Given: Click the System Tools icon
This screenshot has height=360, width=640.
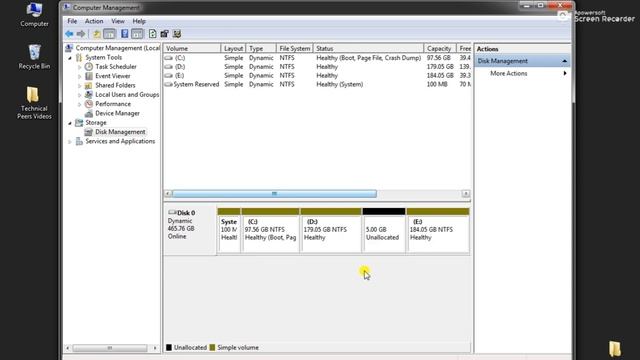Looking at the screenshot, I should click(79, 58).
